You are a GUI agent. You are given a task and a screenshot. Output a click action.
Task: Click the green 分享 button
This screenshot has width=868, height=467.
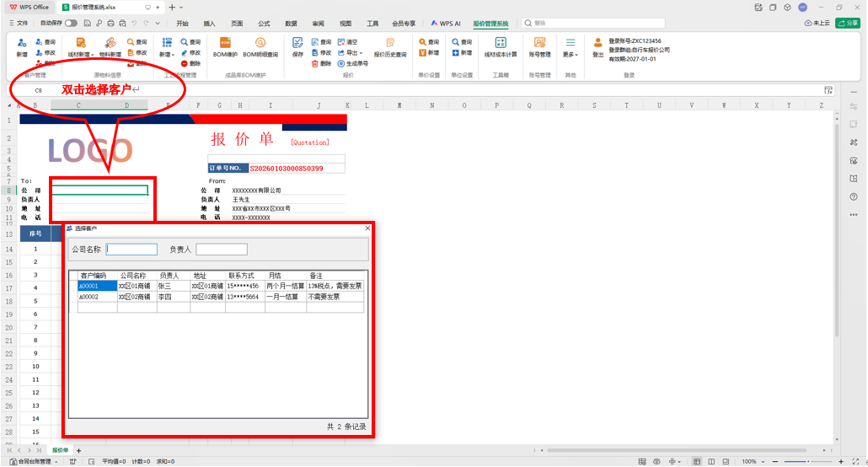[x=848, y=23]
